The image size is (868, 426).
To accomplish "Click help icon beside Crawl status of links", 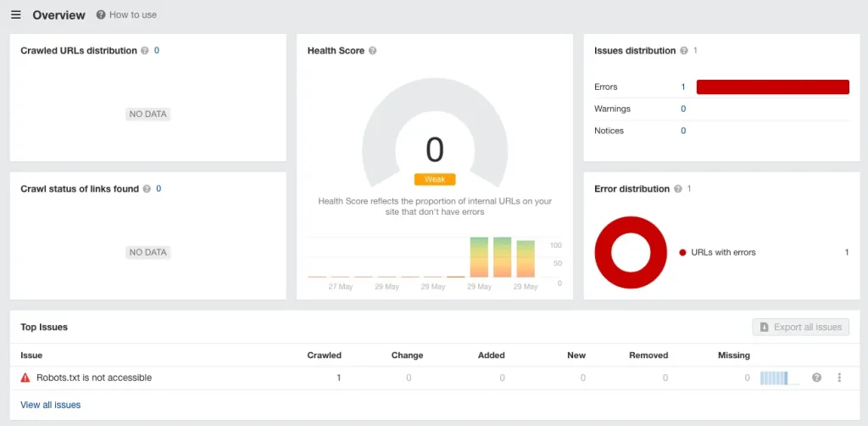I will (147, 189).
